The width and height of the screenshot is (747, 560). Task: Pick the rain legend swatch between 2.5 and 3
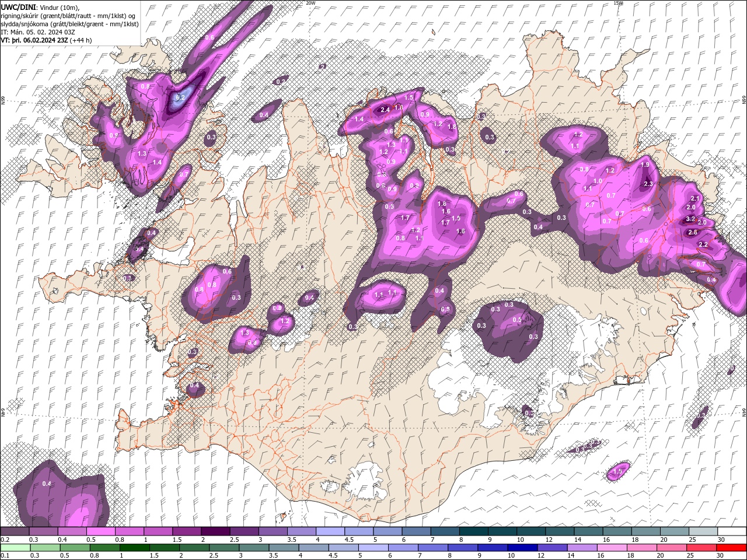tap(225, 548)
